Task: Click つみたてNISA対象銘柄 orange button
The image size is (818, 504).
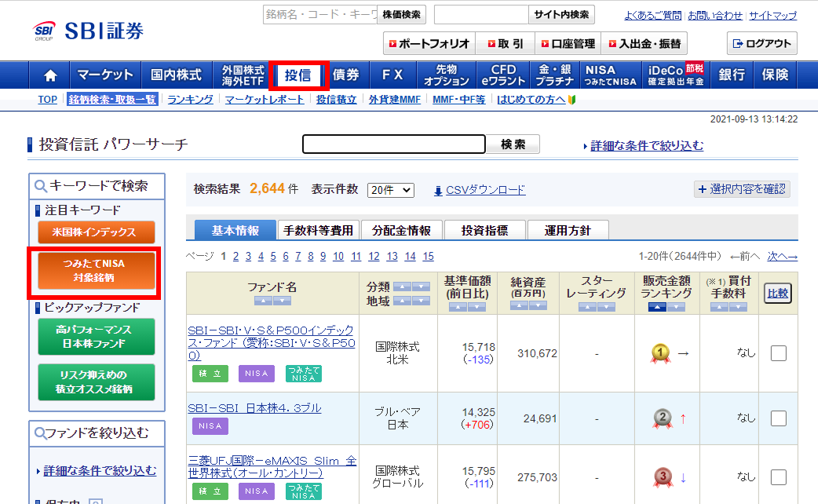Action: 97,271
